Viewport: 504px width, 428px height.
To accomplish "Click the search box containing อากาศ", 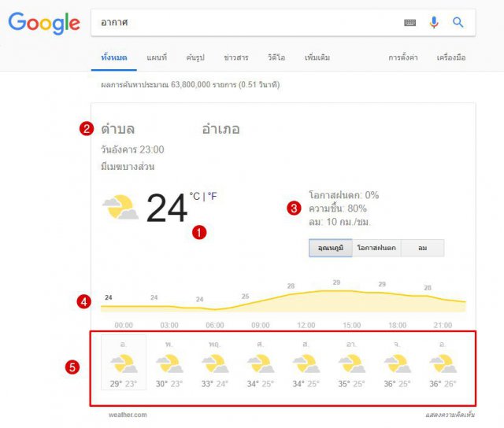I will click(x=244, y=23).
